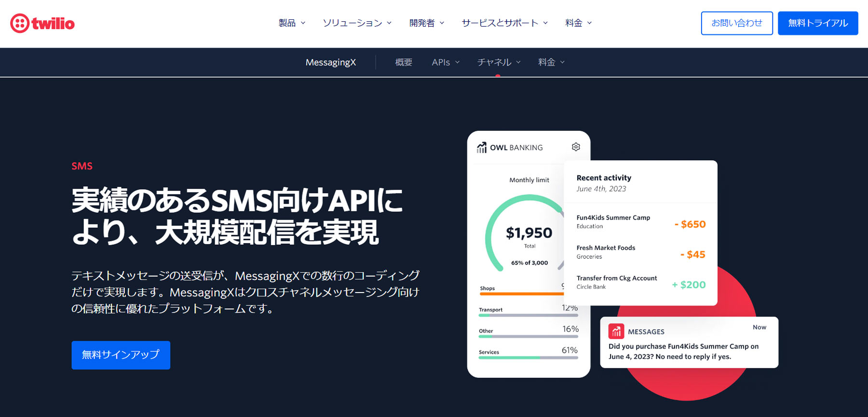Expand the 料金 dropdown in MessagingX bar
This screenshot has height=417, width=868.
[x=551, y=62]
